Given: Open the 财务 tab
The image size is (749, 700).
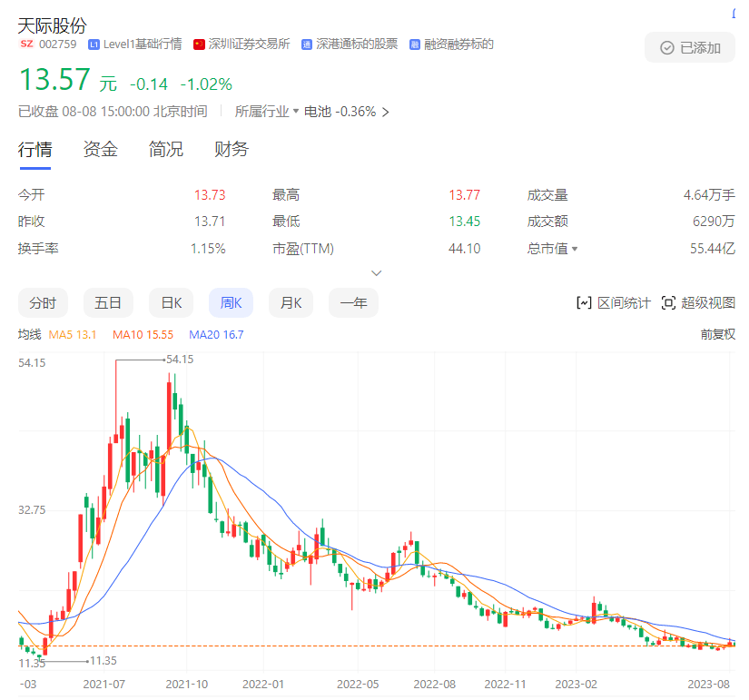Looking at the screenshot, I should point(232,150).
